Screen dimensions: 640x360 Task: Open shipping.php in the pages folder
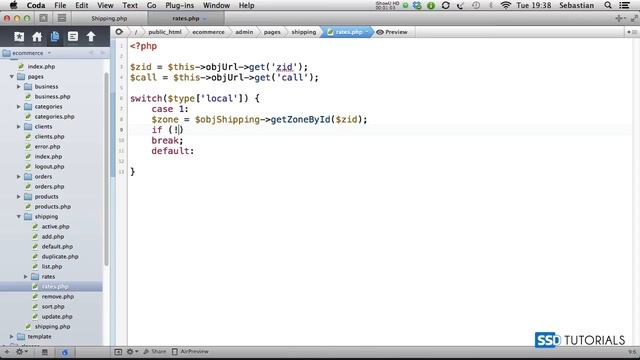point(52,327)
